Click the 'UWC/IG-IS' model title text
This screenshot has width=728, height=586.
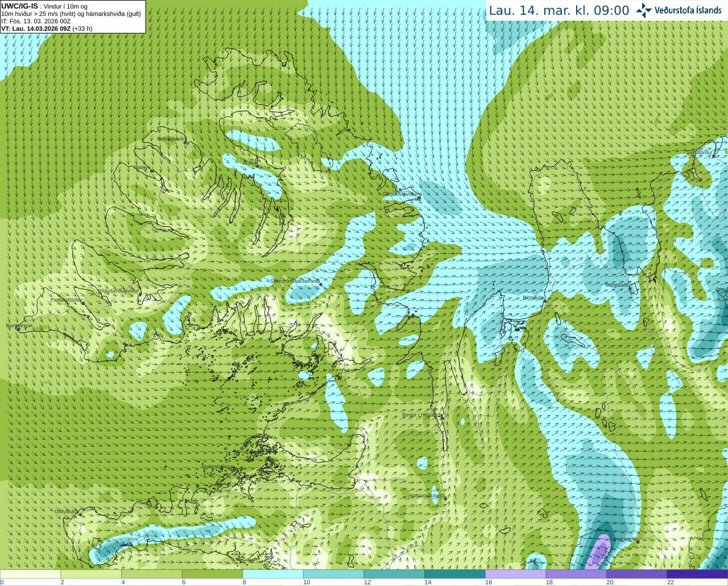point(19,6)
